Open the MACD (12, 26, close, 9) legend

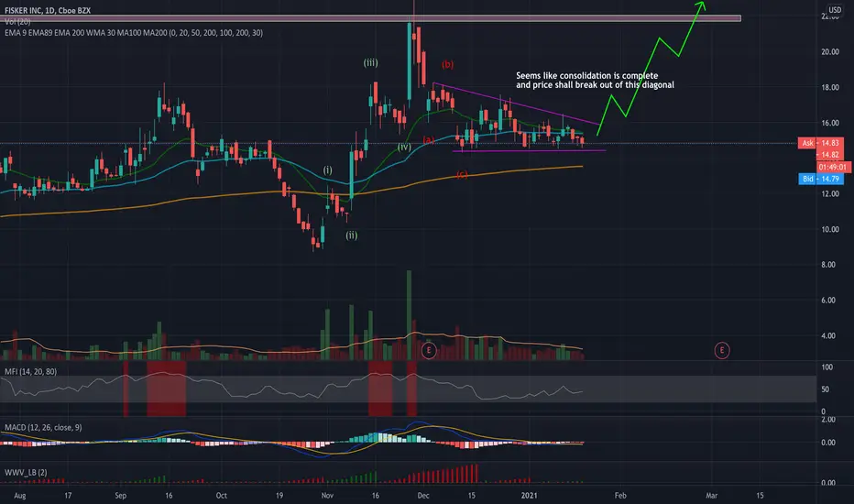pyautogui.click(x=43, y=427)
